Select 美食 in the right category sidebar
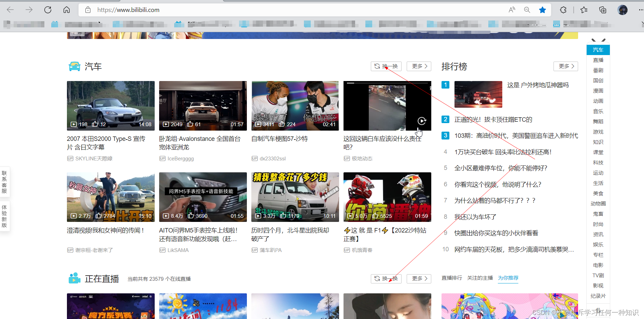This screenshot has width=644, height=319. [x=598, y=193]
